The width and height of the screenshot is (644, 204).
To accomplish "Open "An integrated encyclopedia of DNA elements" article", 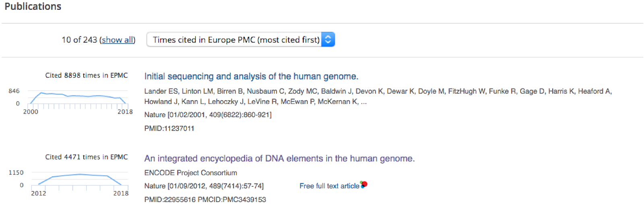I will coord(279,159).
